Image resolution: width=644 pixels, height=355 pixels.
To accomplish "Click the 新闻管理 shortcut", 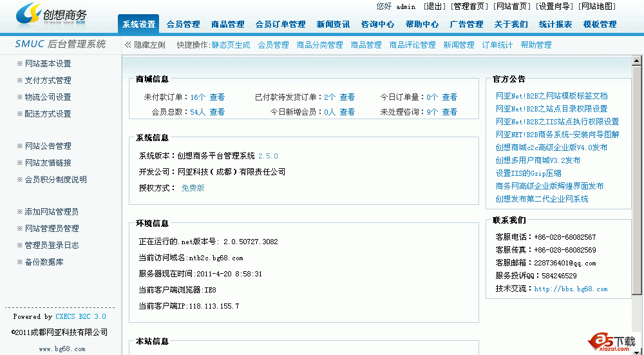I will click(x=459, y=45).
